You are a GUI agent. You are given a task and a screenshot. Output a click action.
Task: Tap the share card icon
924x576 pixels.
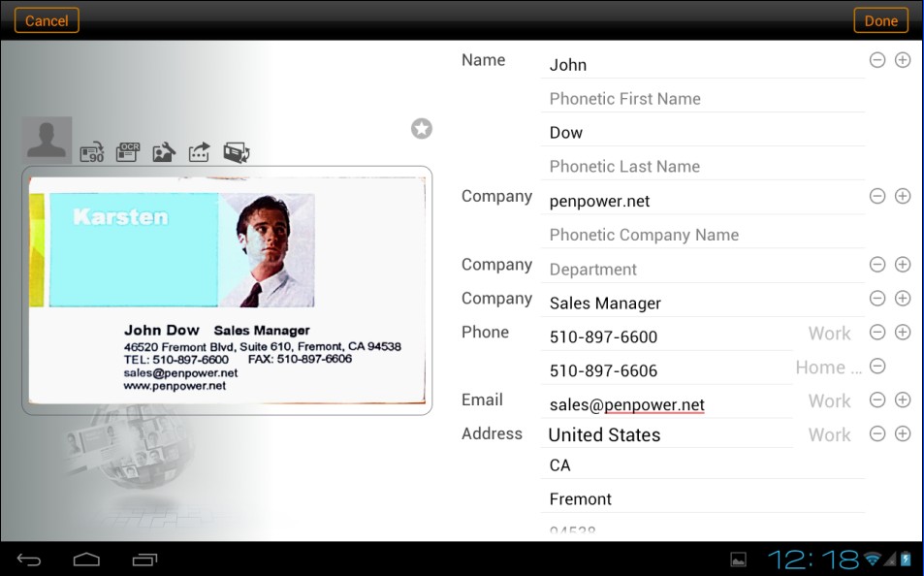[x=199, y=152]
